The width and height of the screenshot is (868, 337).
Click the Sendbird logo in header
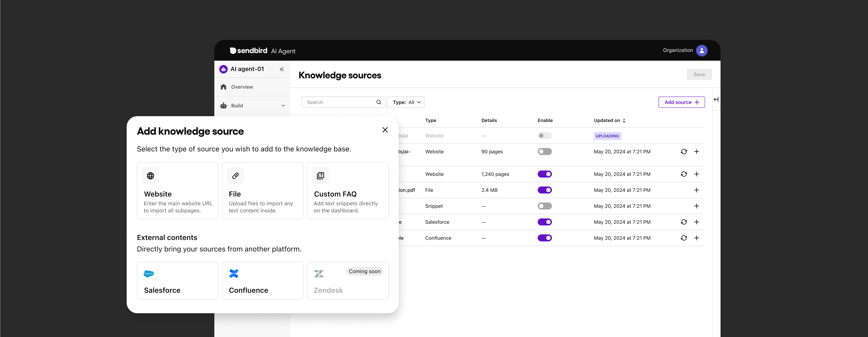248,51
